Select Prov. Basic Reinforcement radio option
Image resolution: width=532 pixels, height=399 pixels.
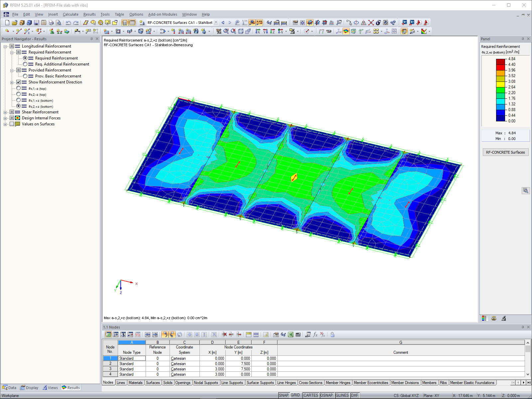25,76
